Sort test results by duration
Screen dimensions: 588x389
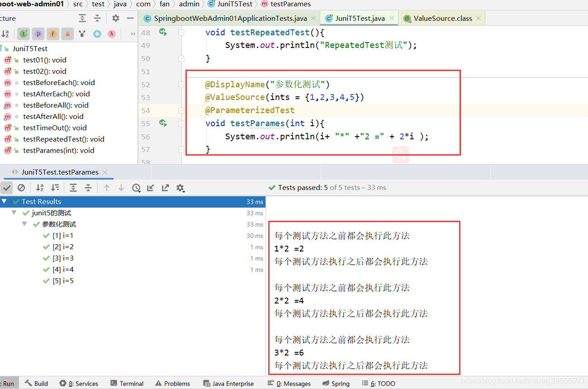click(x=55, y=188)
